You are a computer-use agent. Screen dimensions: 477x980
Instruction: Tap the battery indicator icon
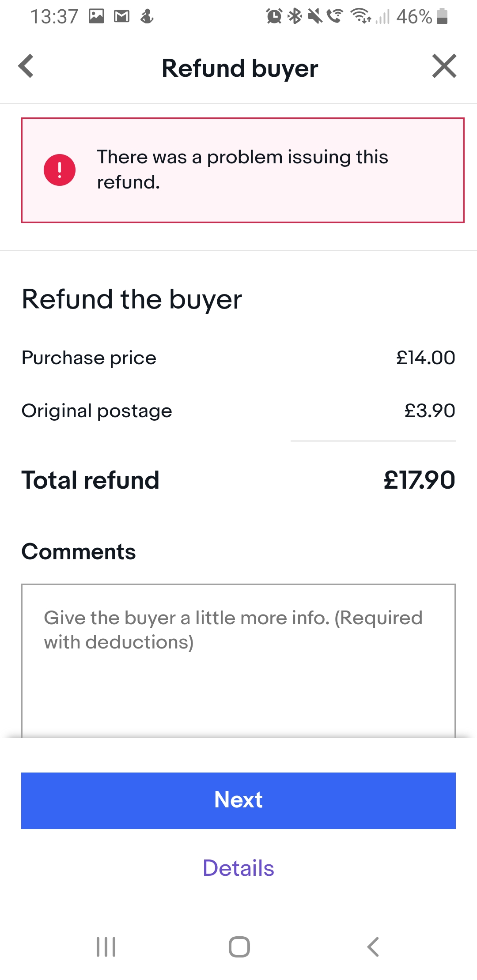(442, 17)
